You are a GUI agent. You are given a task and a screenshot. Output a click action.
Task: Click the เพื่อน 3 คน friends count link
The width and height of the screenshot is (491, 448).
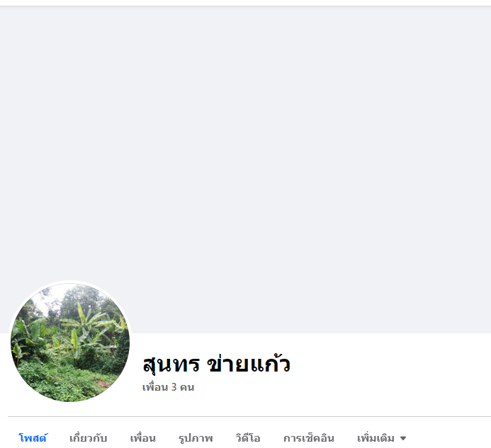168,387
